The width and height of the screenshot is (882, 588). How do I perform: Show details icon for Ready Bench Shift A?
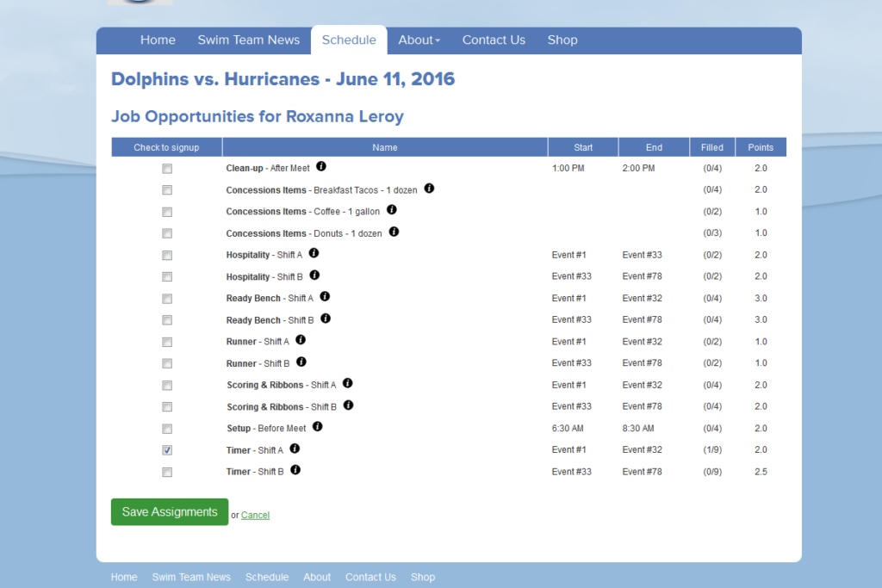(325, 296)
